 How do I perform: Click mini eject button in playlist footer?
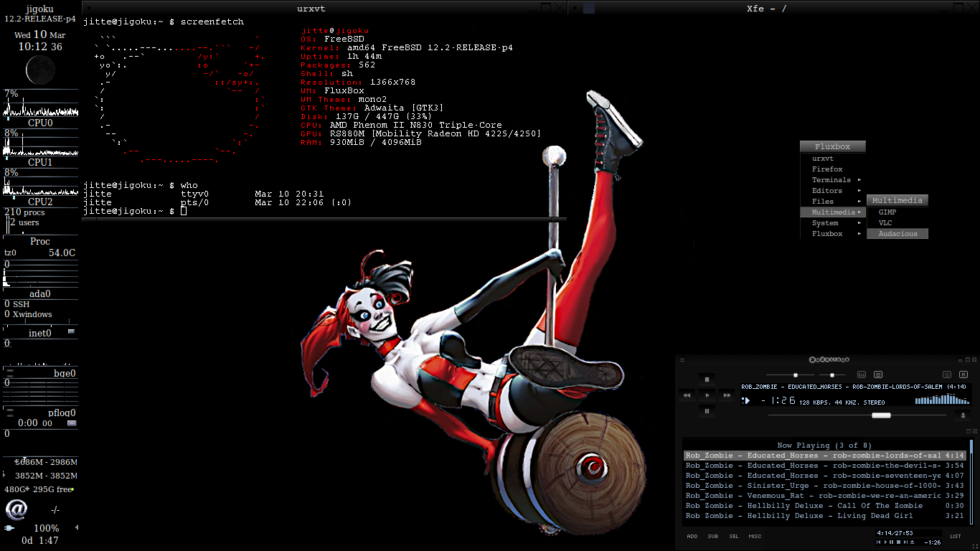[x=913, y=542]
